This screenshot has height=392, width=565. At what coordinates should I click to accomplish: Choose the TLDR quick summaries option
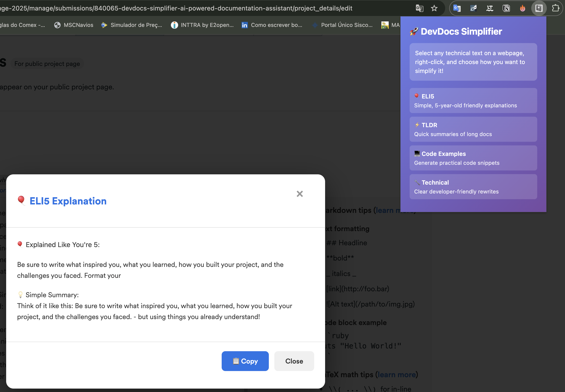(x=473, y=129)
